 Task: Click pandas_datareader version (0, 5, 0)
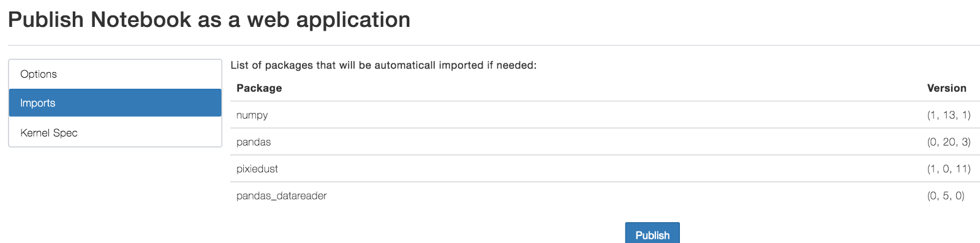click(946, 196)
